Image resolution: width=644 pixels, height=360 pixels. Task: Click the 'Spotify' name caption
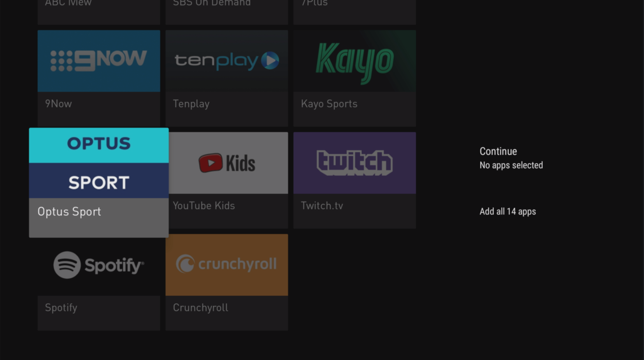[x=61, y=308]
